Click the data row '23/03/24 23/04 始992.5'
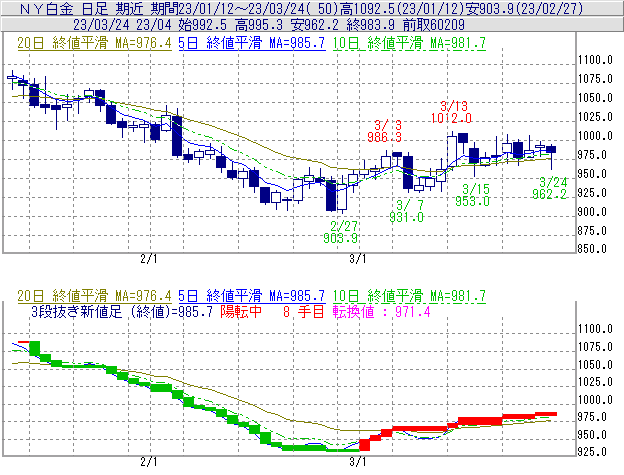 pyautogui.click(x=150, y=25)
